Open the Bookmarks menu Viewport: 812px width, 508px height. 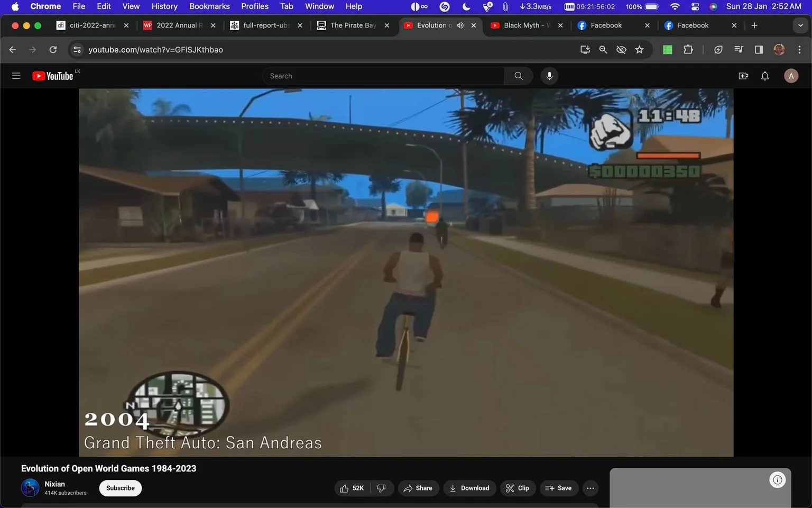pos(209,6)
